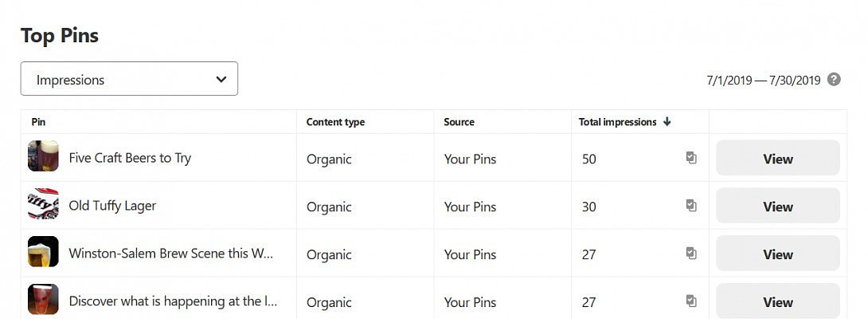Screen dimensions: 868x319
Task: Open Winston-Salem Brew Scene thumbnail
Action: [x=43, y=252]
